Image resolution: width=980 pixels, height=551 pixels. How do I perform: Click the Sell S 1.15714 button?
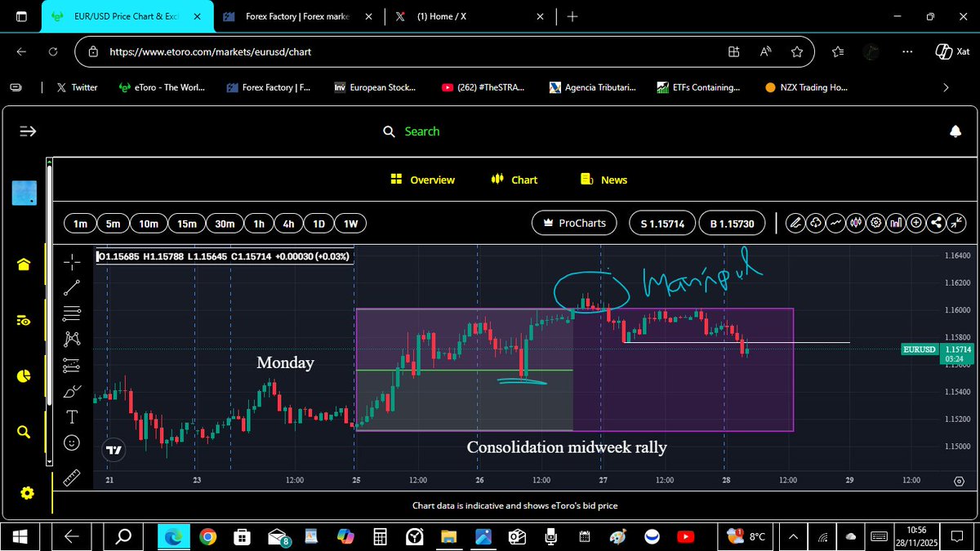pyautogui.click(x=662, y=223)
